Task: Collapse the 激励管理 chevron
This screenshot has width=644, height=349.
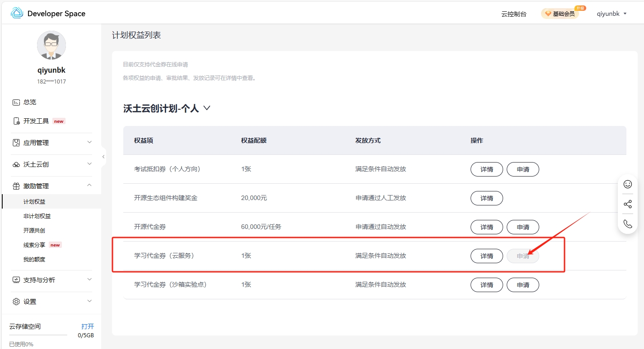Action: click(x=89, y=185)
